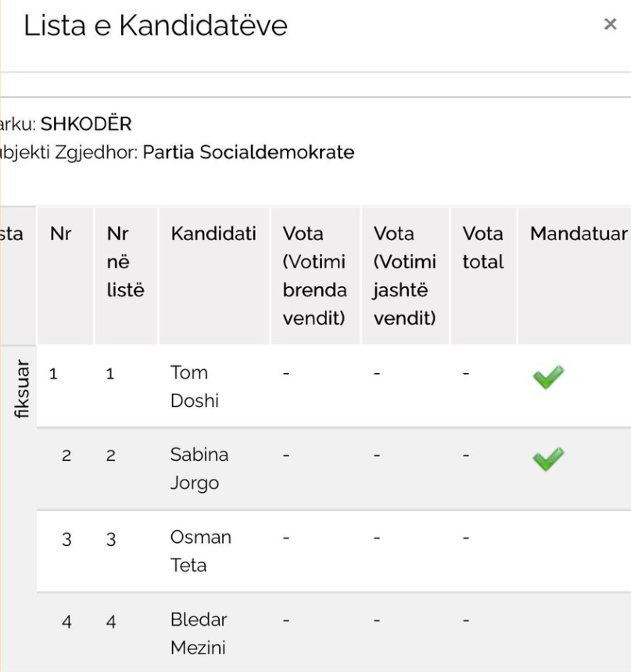Screen dimensions: 631x672
Task: Click green checkmark for Sabina Jorgo
Action: (x=548, y=459)
